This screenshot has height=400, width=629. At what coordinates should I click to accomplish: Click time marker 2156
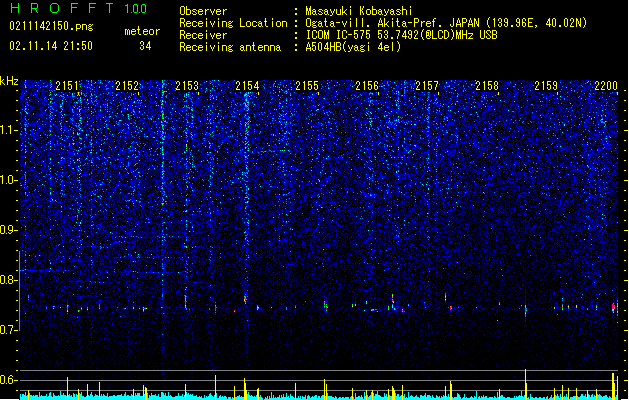coord(367,86)
